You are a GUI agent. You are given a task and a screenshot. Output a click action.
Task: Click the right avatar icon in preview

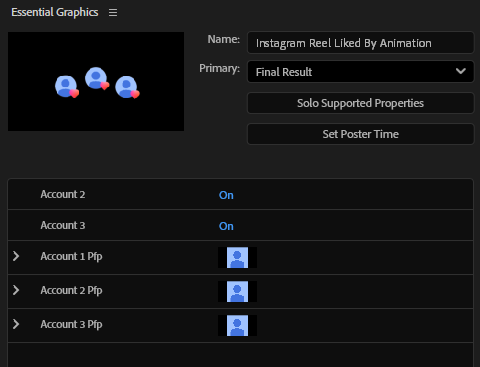click(127, 87)
